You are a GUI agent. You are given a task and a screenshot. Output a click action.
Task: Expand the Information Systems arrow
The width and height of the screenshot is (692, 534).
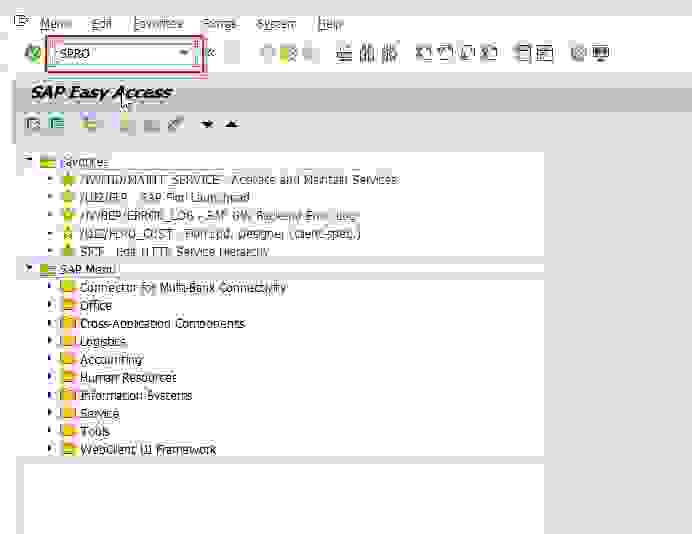pos(50,394)
